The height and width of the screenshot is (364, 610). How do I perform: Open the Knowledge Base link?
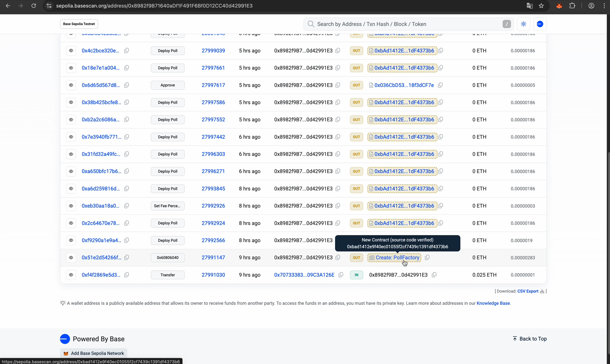point(493,303)
